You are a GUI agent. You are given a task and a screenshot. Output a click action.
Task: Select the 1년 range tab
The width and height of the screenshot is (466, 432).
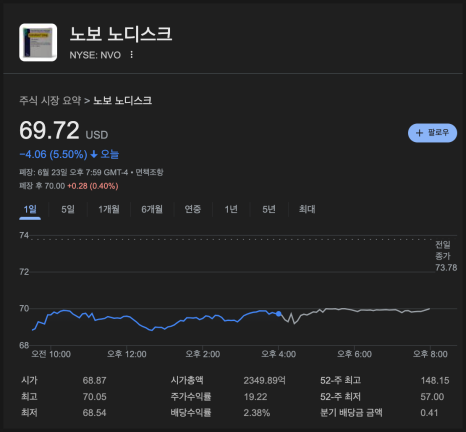pyautogui.click(x=231, y=209)
